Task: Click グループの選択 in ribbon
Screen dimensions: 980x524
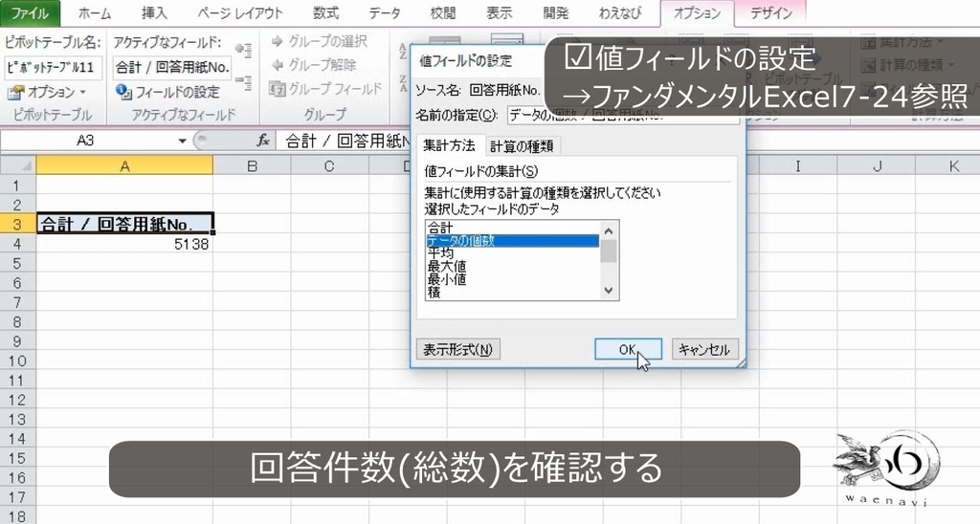Action: click(319, 42)
